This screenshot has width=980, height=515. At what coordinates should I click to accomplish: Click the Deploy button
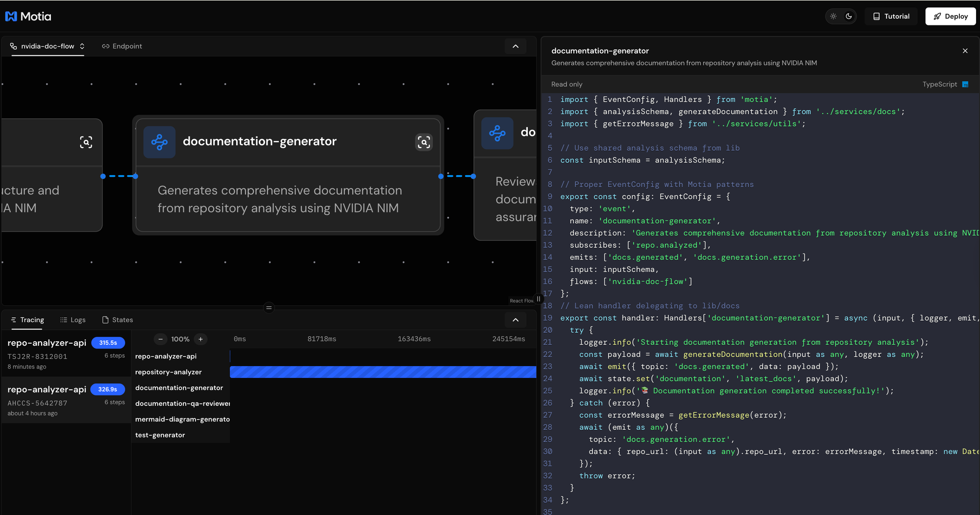pos(950,16)
